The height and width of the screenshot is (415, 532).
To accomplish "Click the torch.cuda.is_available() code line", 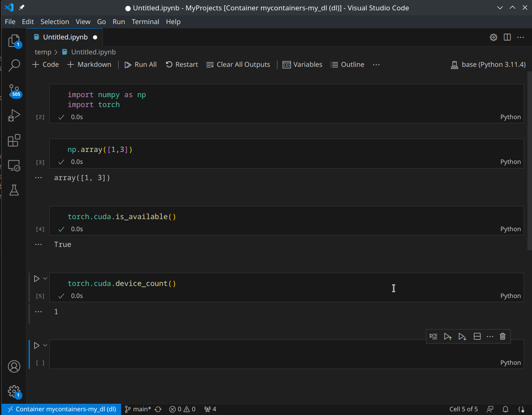I will tap(122, 217).
